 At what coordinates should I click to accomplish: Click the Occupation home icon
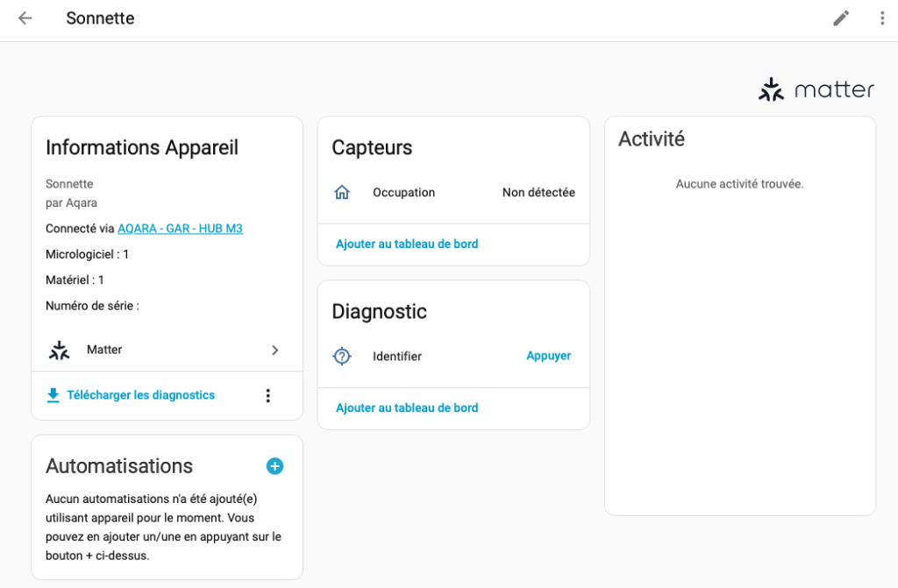(x=342, y=193)
